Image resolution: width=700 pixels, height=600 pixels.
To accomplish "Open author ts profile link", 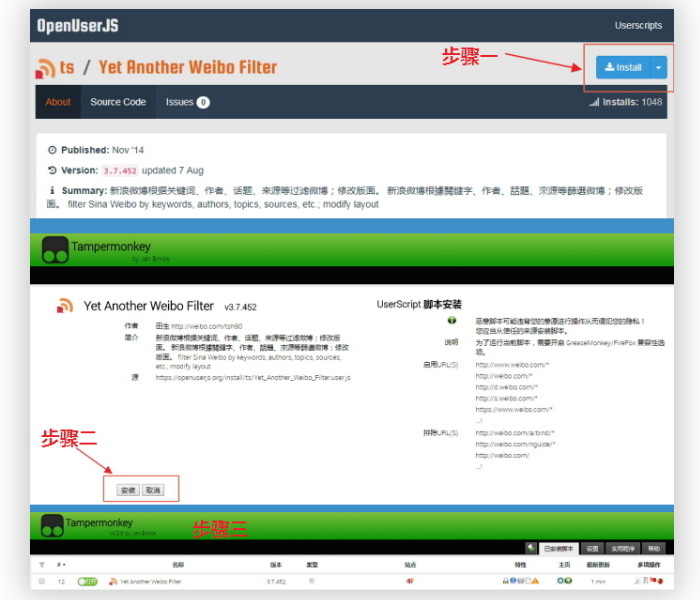I will (x=67, y=67).
